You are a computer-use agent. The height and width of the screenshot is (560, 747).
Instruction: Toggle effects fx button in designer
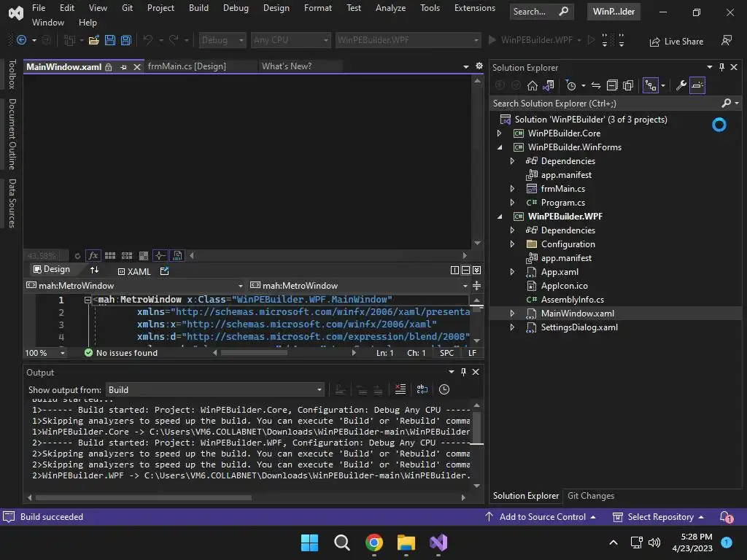click(x=93, y=256)
